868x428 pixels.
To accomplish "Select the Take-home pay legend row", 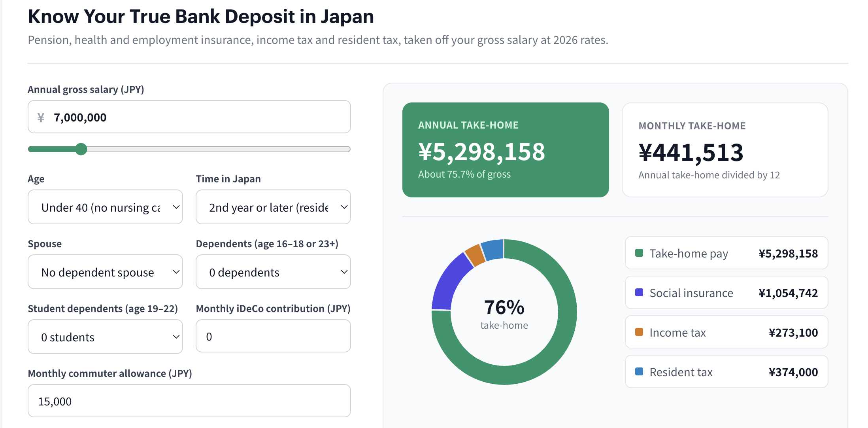I will coord(726,253).
